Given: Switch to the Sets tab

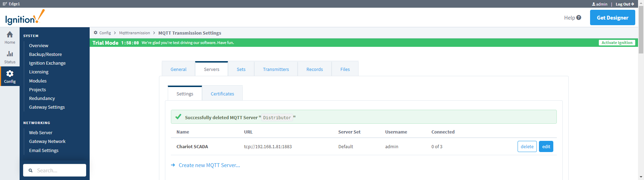Looking at the screenshot, I should 241,69.
